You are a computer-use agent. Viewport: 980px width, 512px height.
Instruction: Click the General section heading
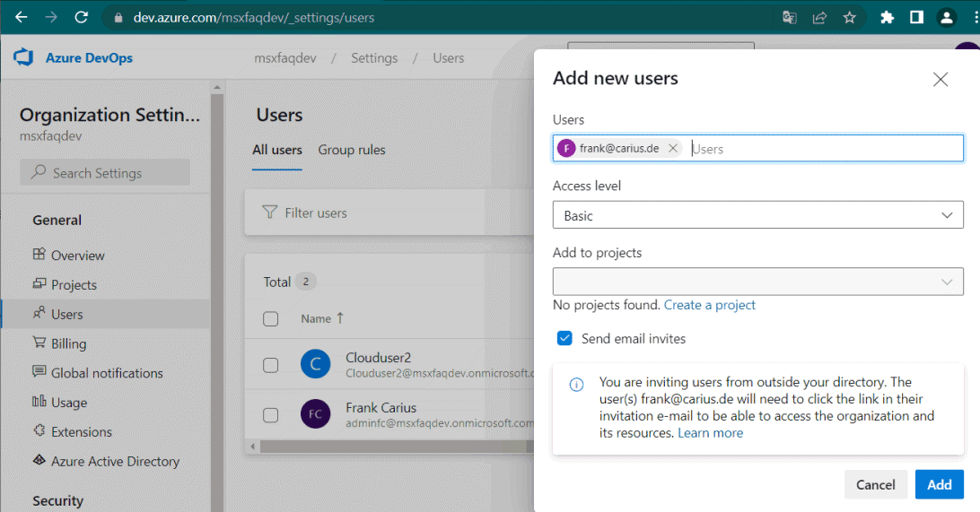(57, 221)
